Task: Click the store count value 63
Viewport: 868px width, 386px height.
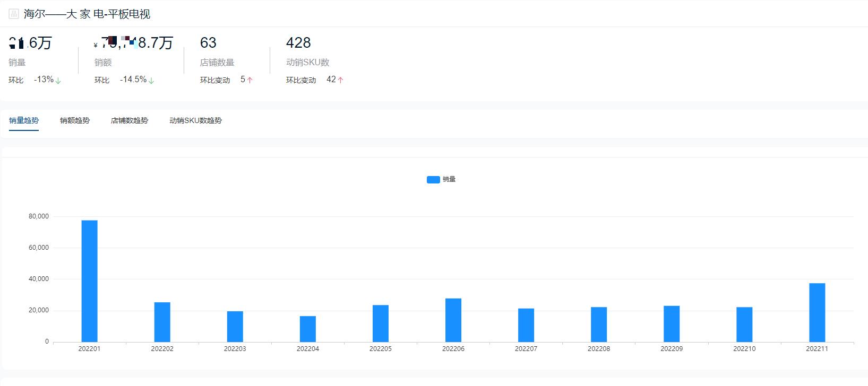Action: 208,42
